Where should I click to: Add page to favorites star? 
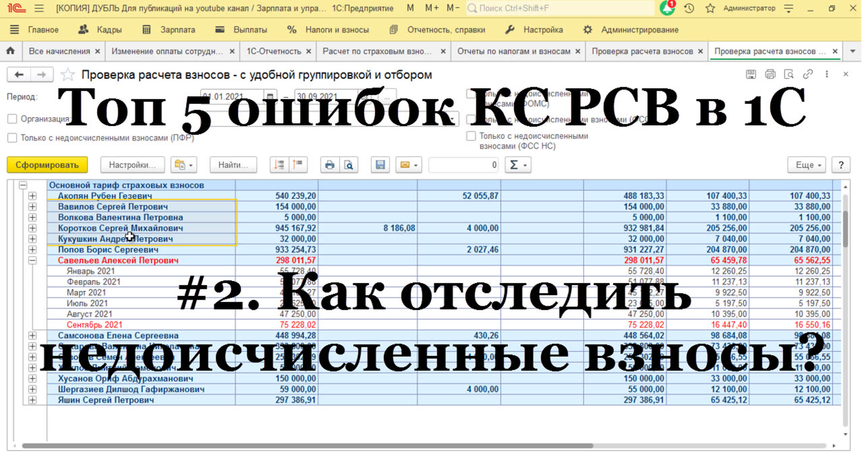coord(67,75)
